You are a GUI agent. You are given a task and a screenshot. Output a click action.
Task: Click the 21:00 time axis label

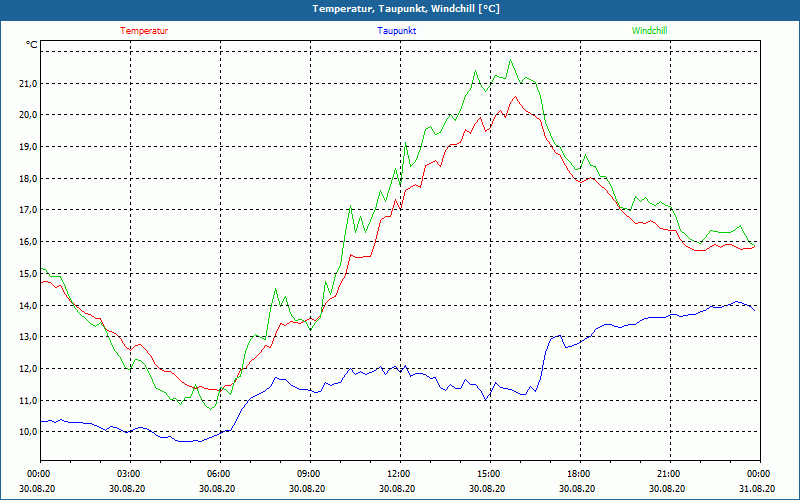coord(669,474)
